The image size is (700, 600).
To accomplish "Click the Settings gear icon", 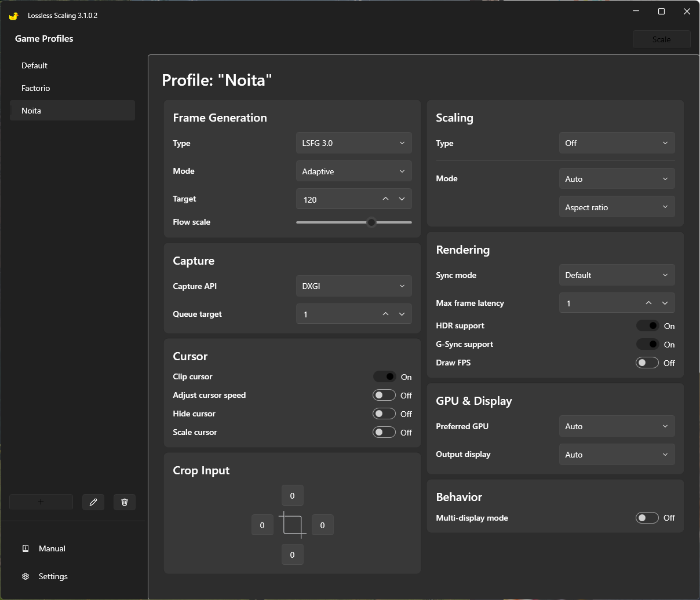I will click(25, 576).
